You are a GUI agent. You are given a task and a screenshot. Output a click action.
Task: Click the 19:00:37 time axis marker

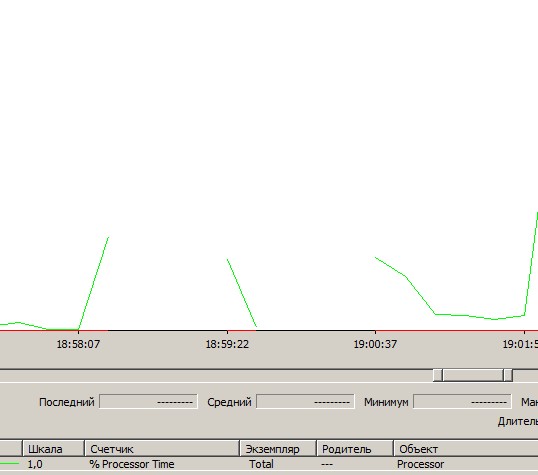pos(375,344)
